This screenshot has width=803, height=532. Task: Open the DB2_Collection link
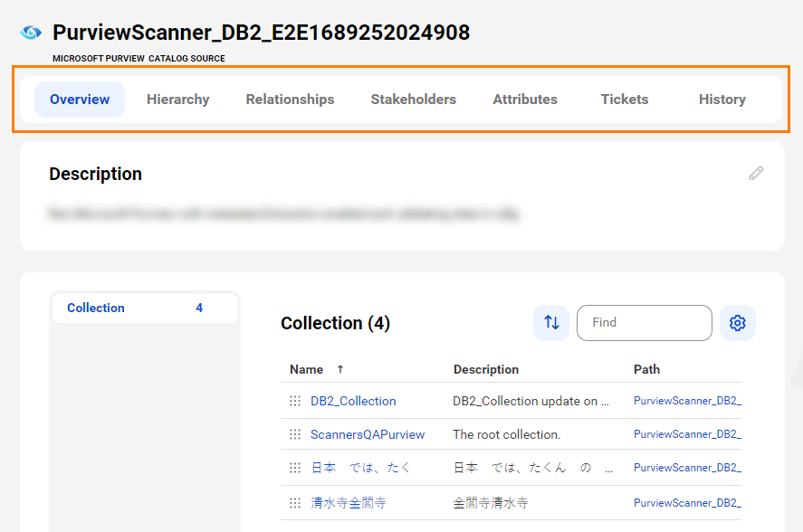353,401
